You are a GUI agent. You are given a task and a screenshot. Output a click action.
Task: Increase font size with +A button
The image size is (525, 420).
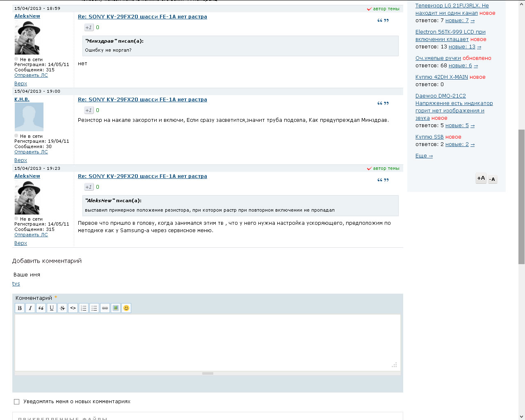(x=481, y=178)
